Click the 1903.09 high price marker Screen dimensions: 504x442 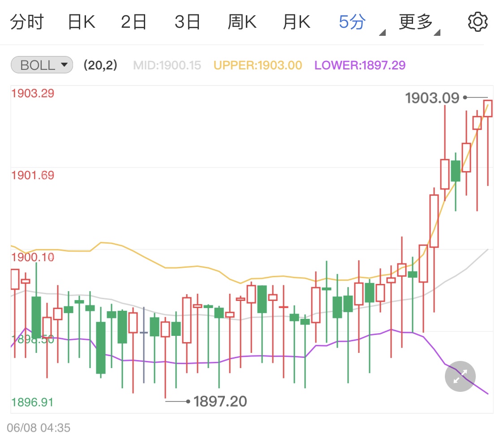432,98
